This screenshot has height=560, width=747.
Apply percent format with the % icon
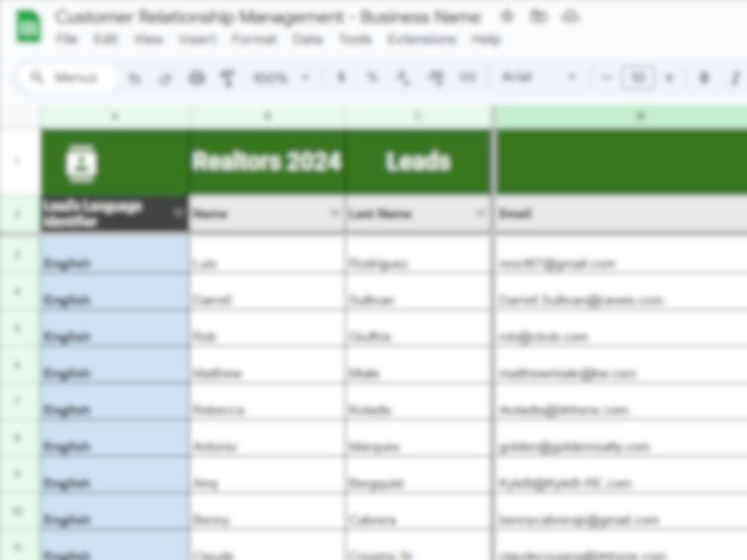(x=373, y=77)
